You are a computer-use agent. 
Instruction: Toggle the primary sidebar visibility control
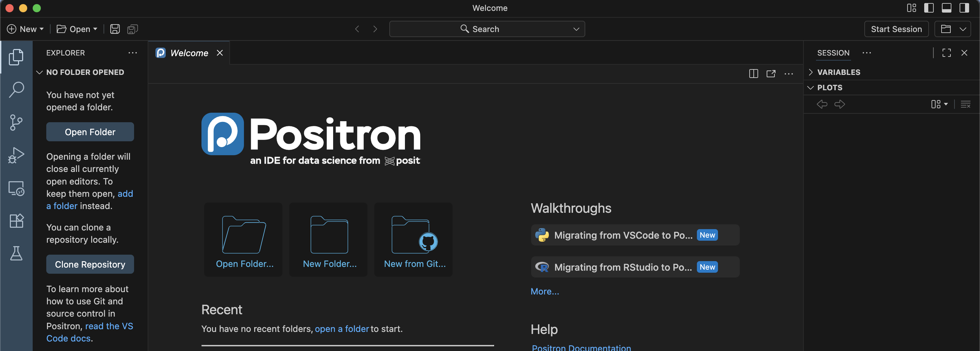pos(929,7)
